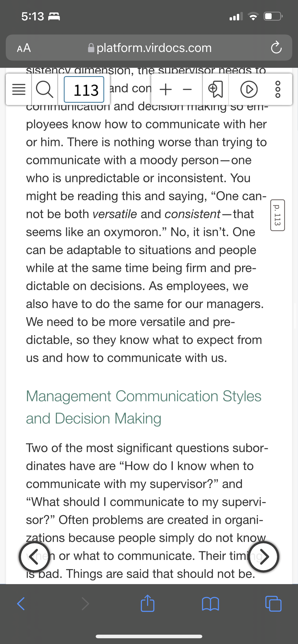
Task: Open Safari AA text size menu
Action: point(24,48)
